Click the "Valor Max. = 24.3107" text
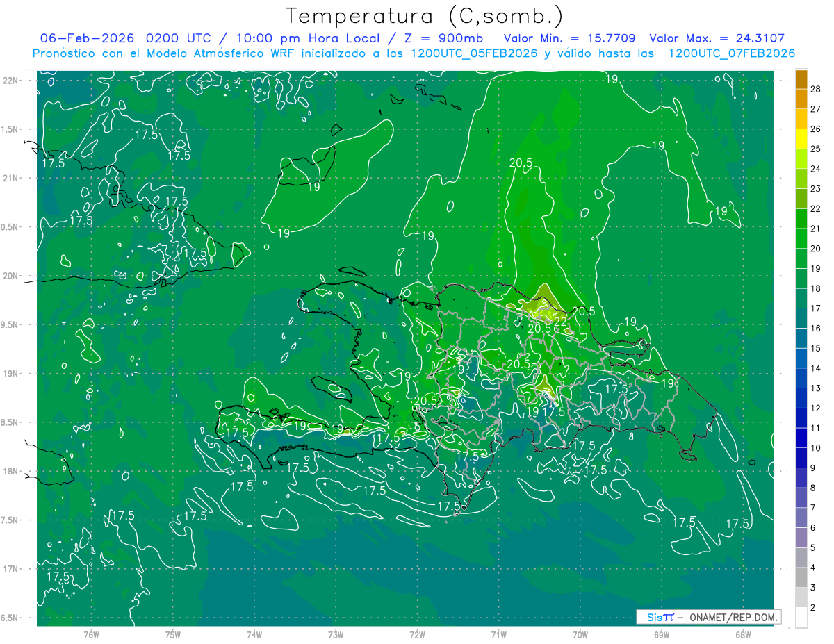This screenshot has height=644, width=834. 717,38
